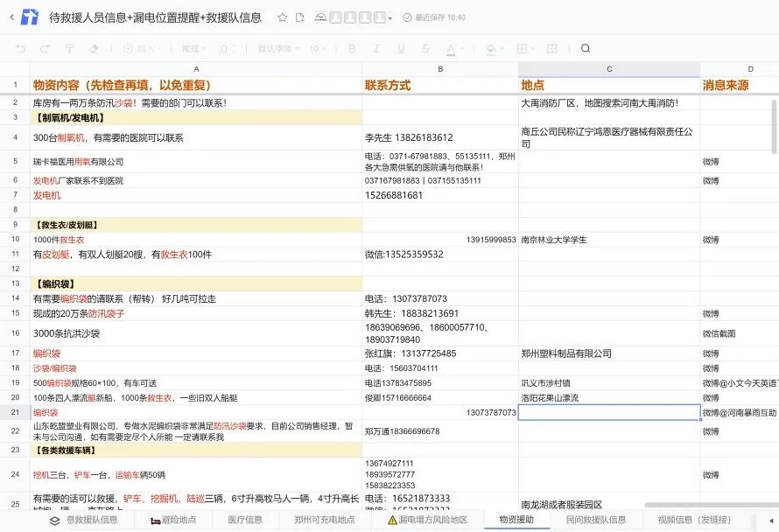Click cell 巩义市涉村镇
This screenshot has width=779, height=532.
(609, 383)
